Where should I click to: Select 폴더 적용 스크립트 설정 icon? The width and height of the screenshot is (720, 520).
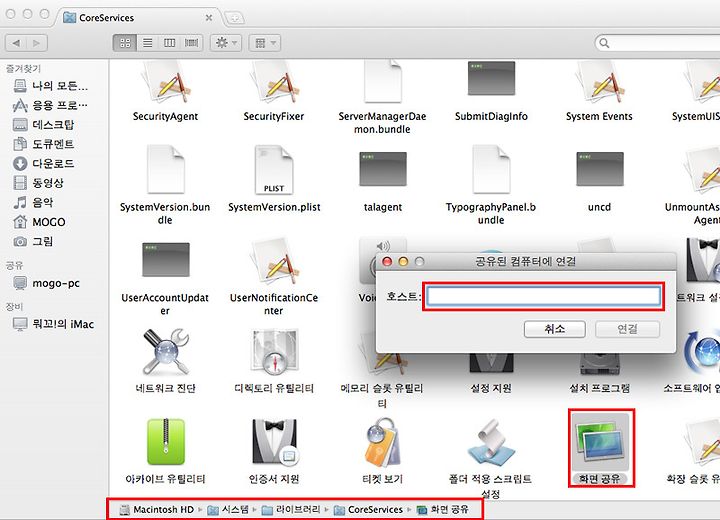click(491, 442)
